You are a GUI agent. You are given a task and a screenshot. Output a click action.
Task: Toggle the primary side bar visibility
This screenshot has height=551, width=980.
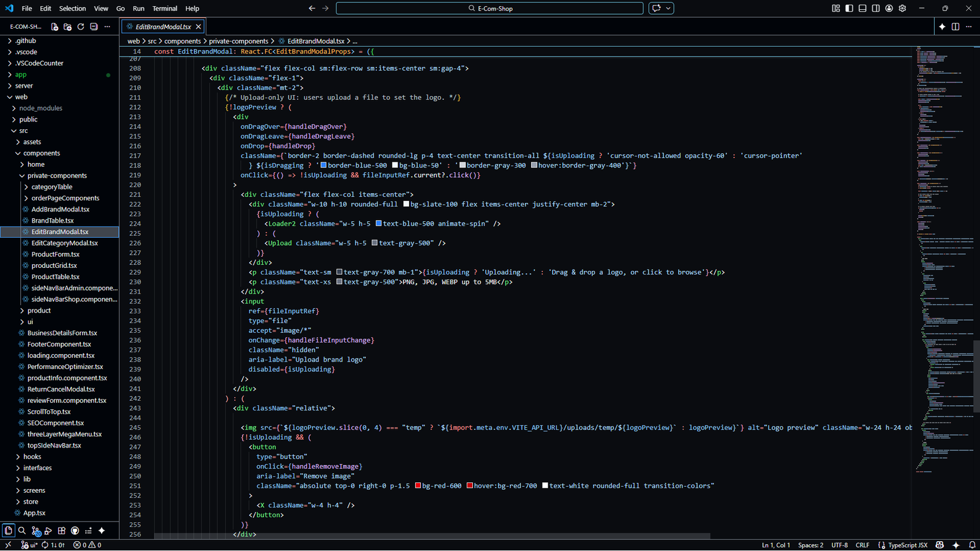pos(849,9)
